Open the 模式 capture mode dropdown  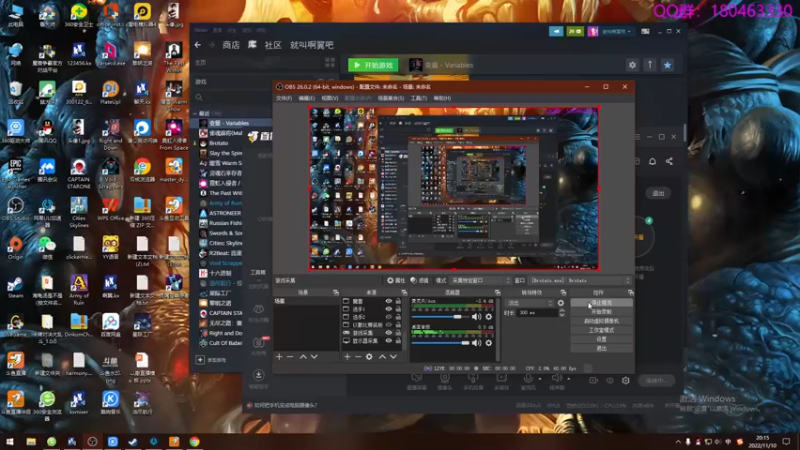(480, 281)
